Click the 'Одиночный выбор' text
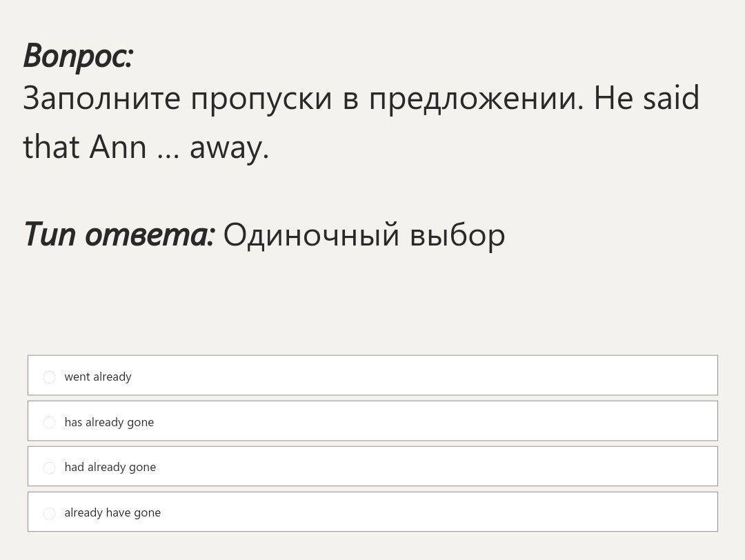 pyautogui.click(x=364, y=235)
